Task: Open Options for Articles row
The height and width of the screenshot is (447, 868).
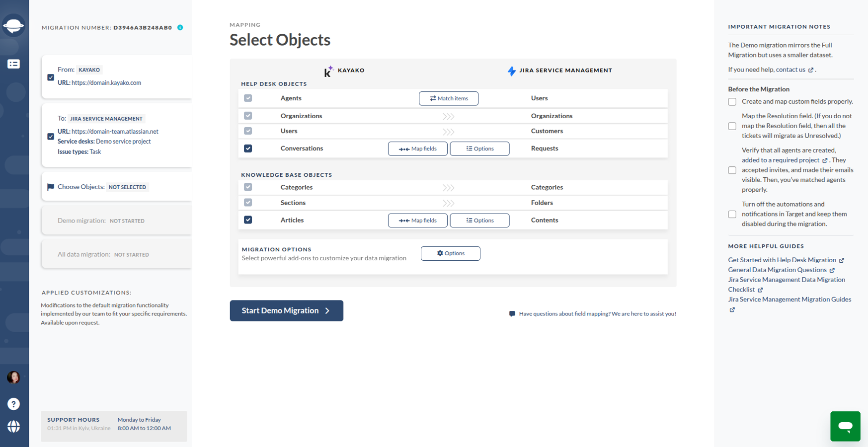Action: [479, 220]
